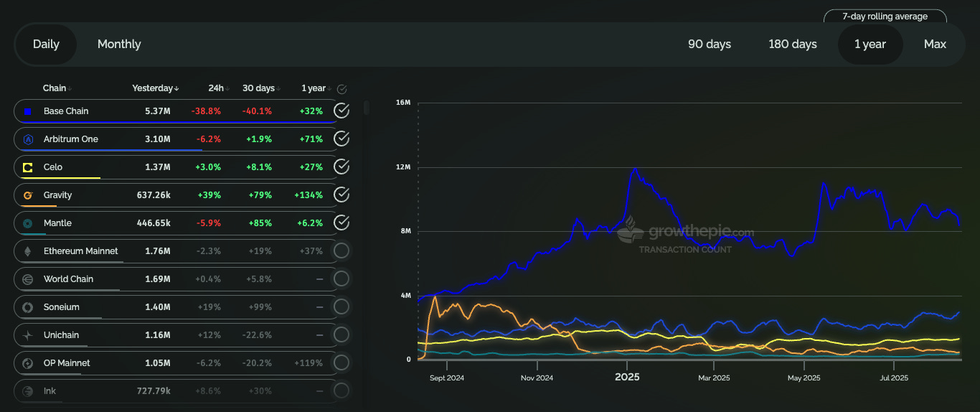Enable OP Mainnet with its empty circle
Image resolution: width=980 pixels, height=412 pixels.
[342, 362]
